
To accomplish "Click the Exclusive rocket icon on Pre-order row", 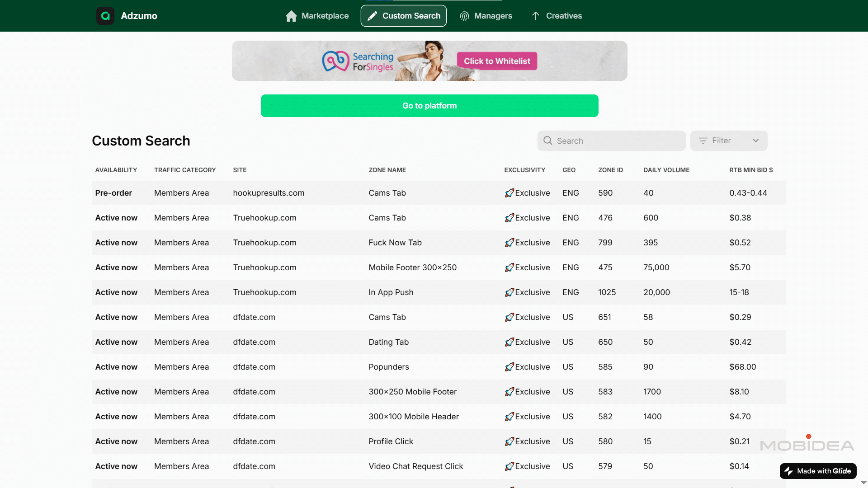I will click(x=509, y=192).
